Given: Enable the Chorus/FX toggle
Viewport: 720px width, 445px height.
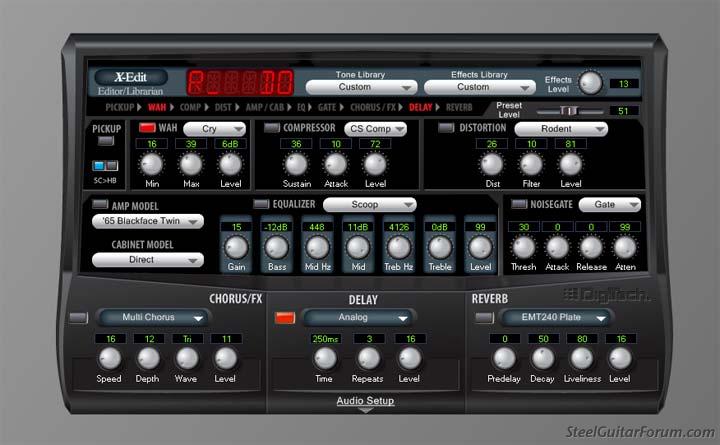Looking at the screenshot, I should [79, 317].
